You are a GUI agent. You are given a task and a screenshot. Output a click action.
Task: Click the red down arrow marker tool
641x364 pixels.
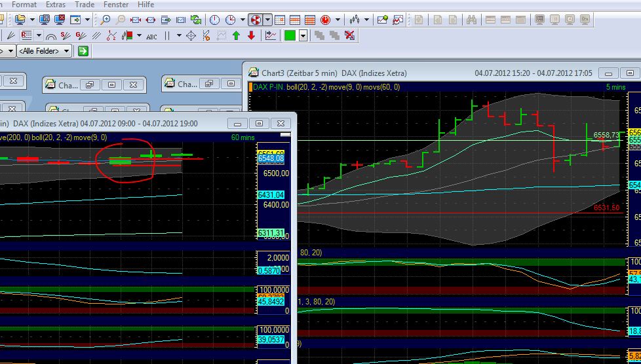[x=251, y=35]
